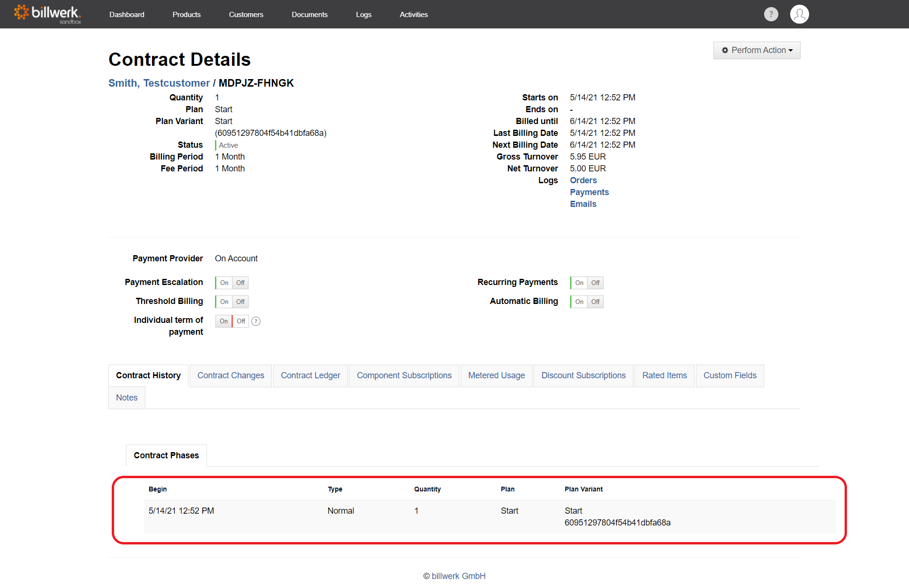The width and height of the screenshot is (909, 588).
Task: Select the Contract History tab
Action: (148, 375)
